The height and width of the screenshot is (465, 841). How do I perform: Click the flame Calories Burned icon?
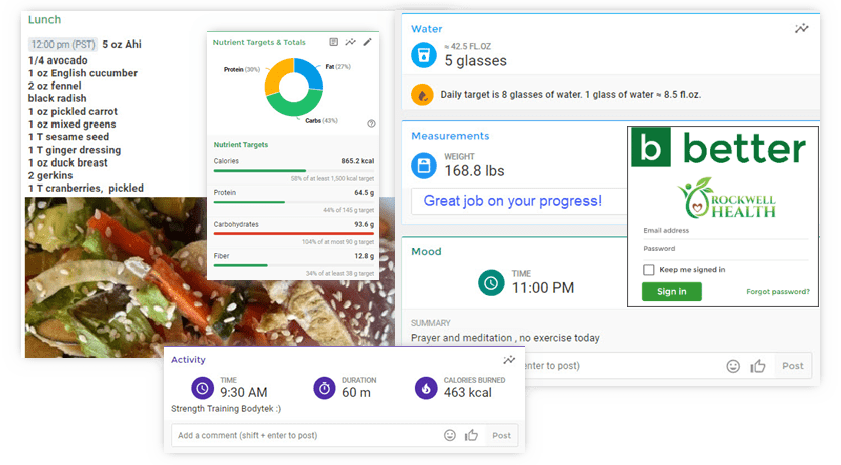click(x=427, y=387)
